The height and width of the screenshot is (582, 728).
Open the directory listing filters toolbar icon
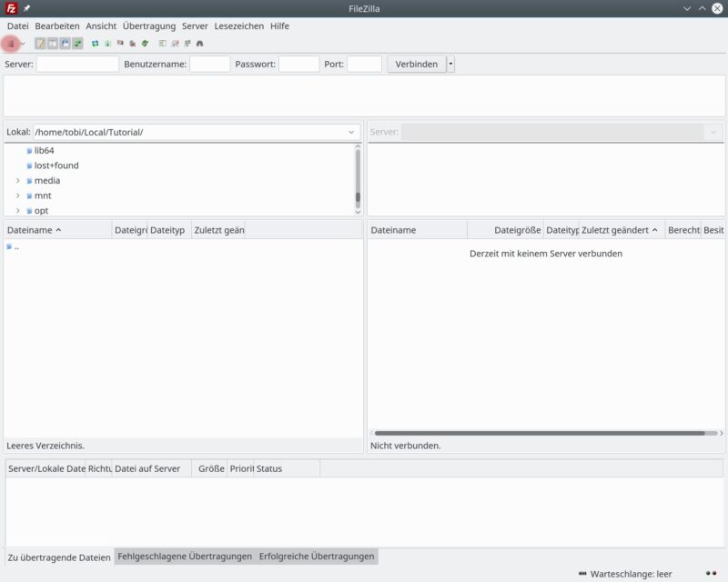pos(162,44)
